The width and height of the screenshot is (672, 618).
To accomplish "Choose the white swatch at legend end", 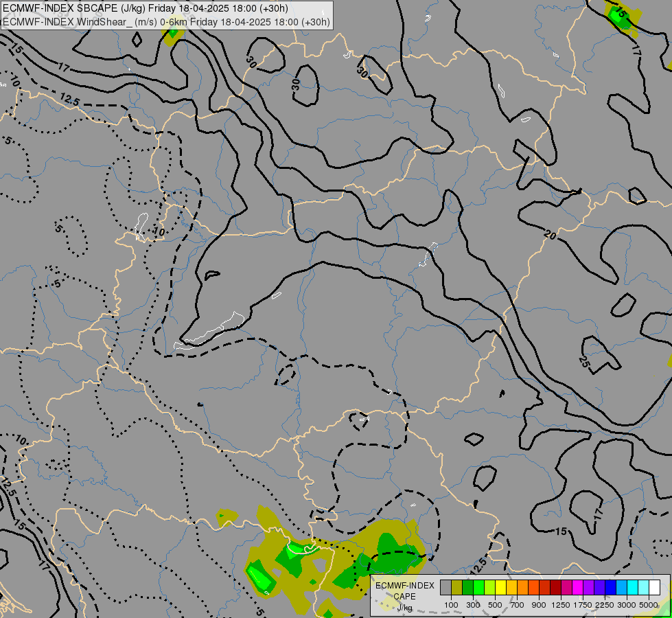I will click(654, 587).
